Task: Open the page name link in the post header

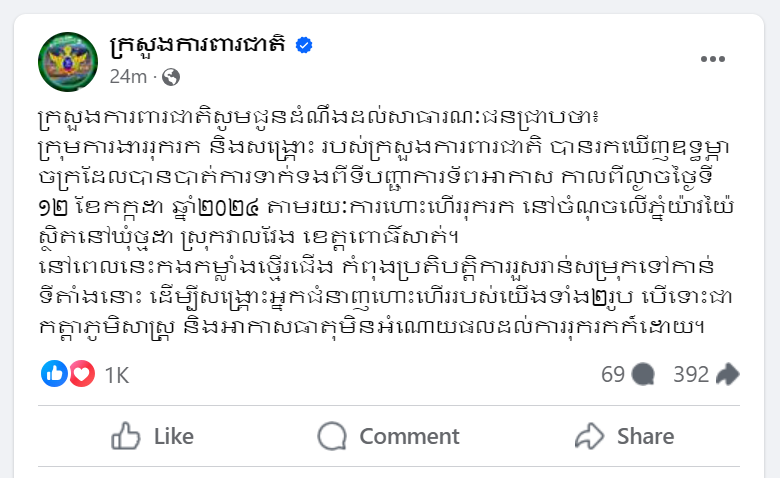Action: (x=198, y=44)
